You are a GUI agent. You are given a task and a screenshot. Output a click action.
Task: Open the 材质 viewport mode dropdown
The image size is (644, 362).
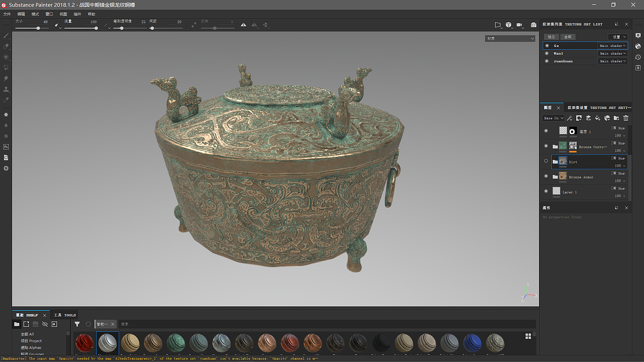[510, 38]
